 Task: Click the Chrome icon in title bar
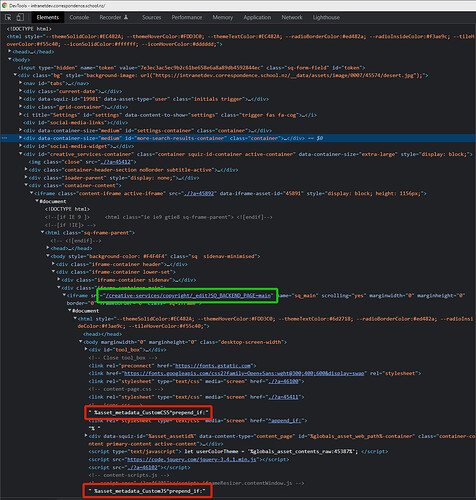pyautogui.click(x=4, y=5)
